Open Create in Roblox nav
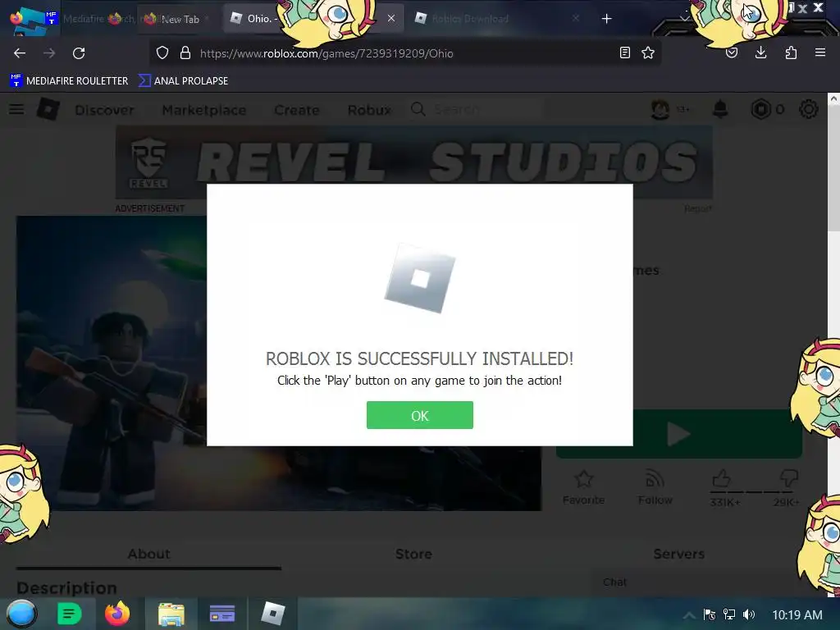Screen dimensions: 840x630 [x=297, y=110]
